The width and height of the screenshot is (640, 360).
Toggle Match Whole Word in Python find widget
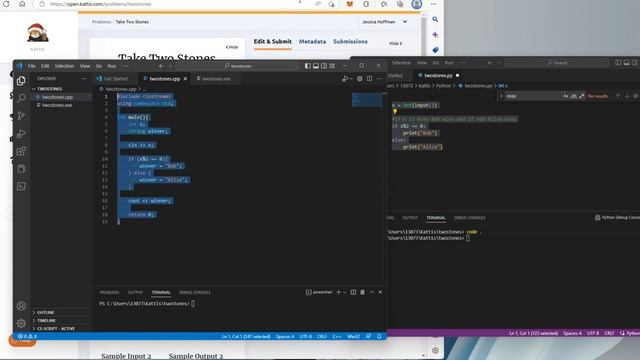[574, 96]
